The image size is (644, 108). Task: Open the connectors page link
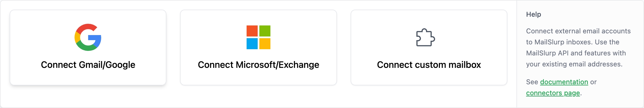pyautogui.click(x=553, y=93)
